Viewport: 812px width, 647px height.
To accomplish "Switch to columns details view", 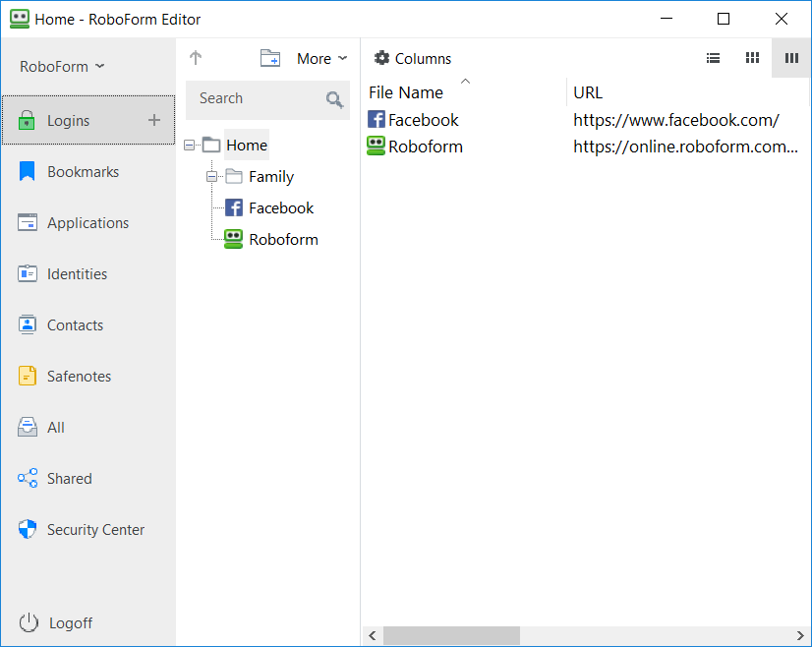I will click(x=790, y=58).
